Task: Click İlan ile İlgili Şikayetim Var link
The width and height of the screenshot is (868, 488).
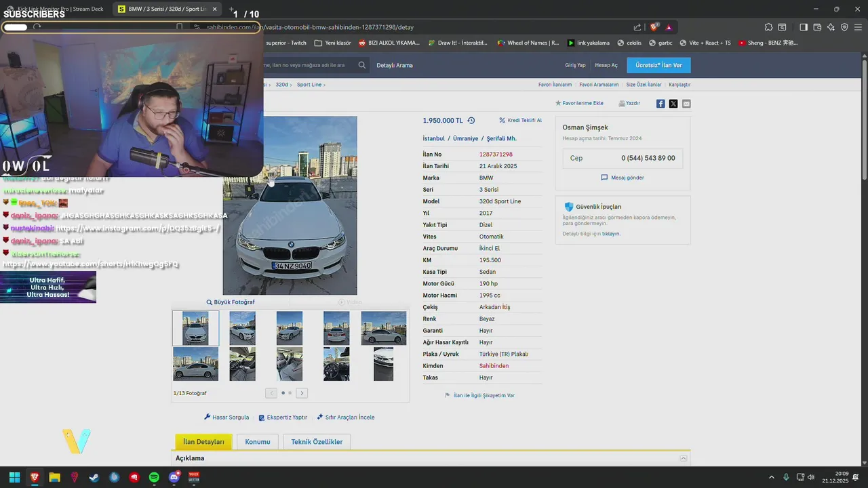Action: (479, 395)
